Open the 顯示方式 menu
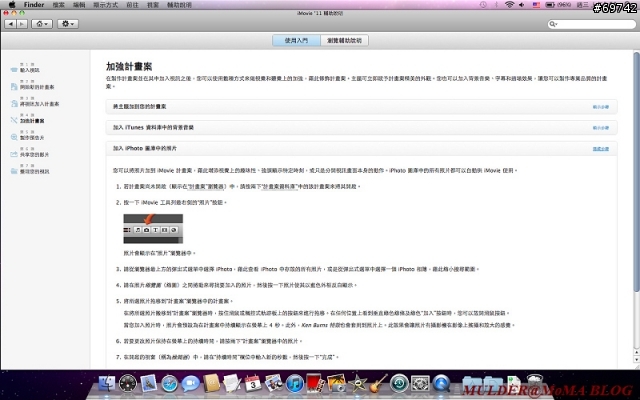This screenshot has width=640, height=400. point(105,5)
